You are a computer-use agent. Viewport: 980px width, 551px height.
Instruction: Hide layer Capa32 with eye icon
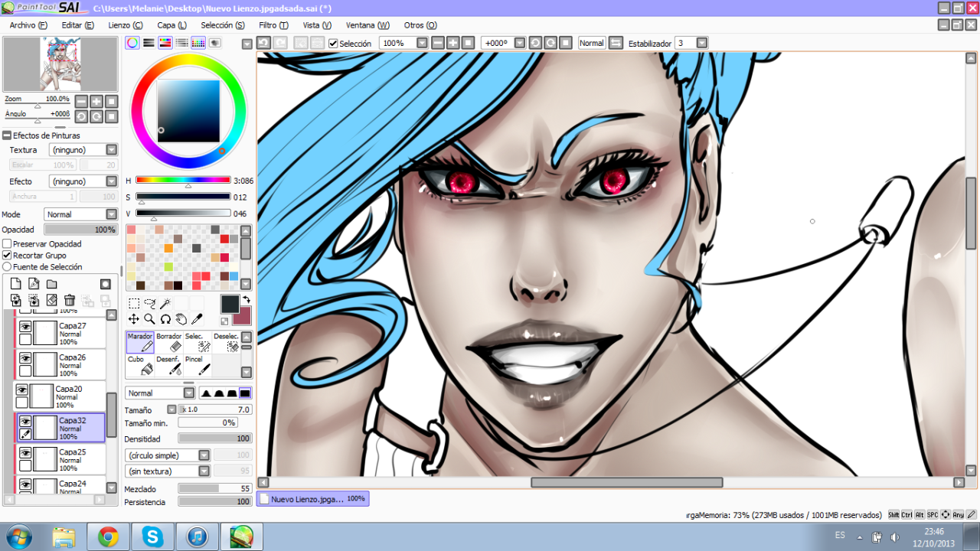tap(25, 421)
